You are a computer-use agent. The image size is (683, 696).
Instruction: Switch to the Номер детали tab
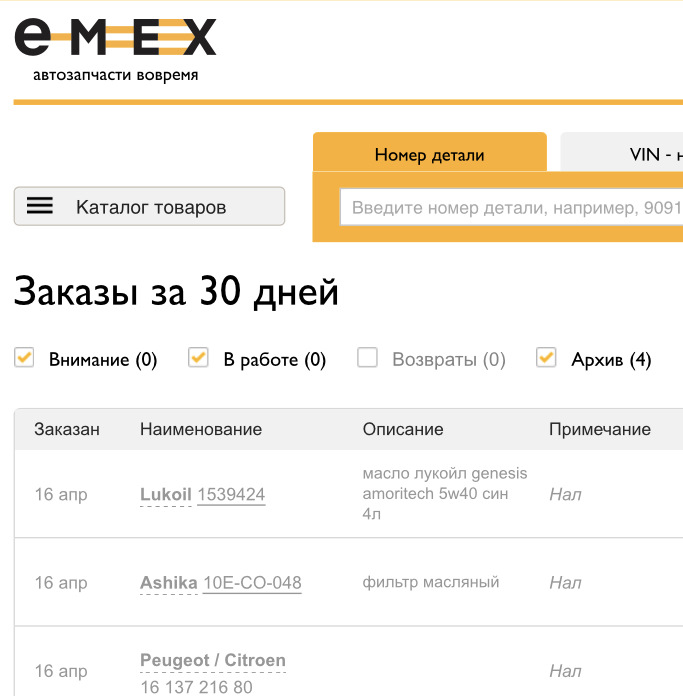coord(430,154)
